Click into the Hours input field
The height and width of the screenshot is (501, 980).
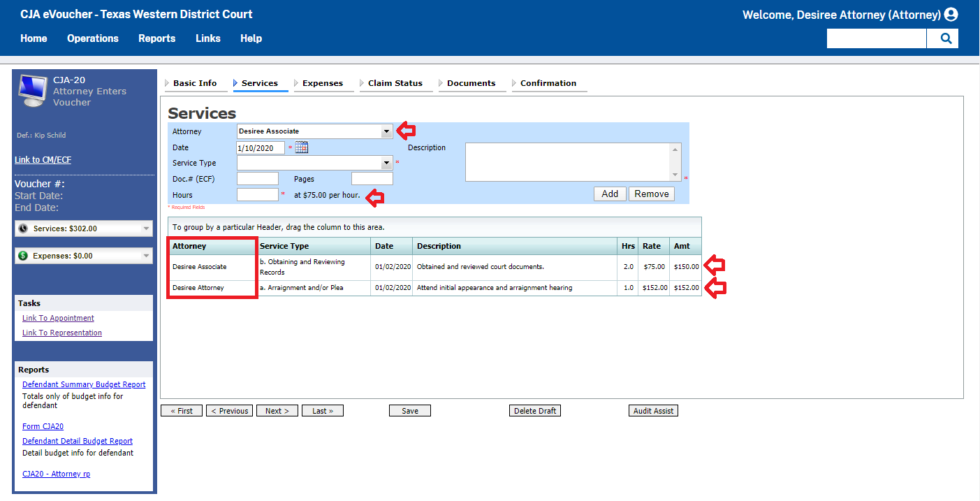(258, 195)
